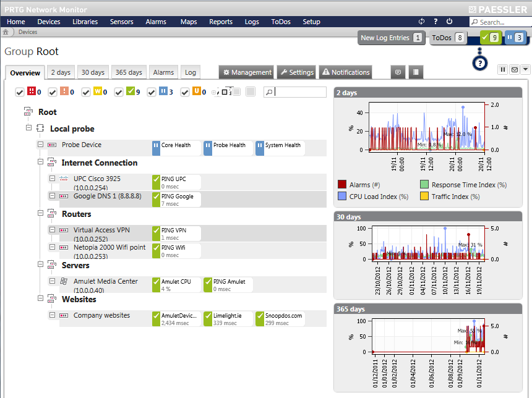Collapse the Internet Connection group
Viewport: 532px width, 398px height.
tap(40, 162)
